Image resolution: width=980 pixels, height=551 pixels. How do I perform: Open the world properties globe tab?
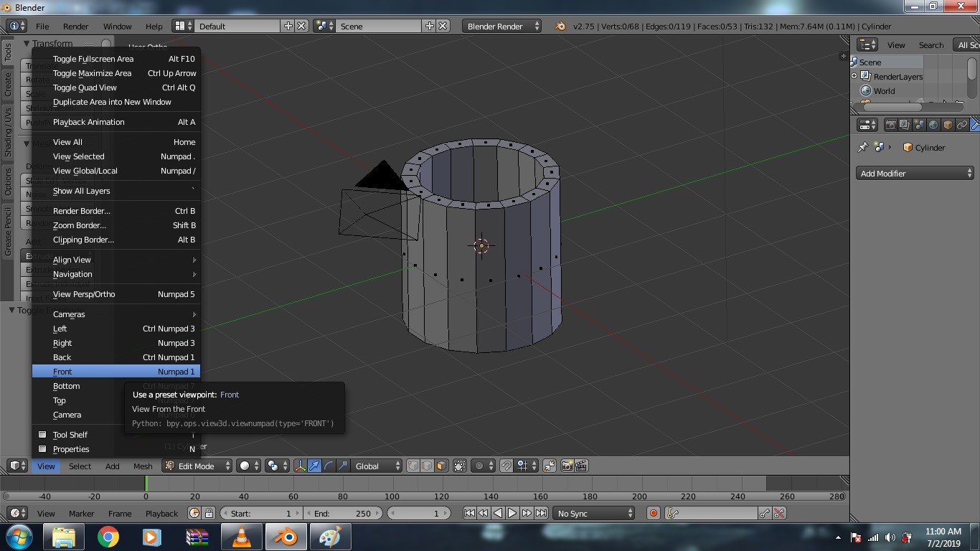[933, 125]
